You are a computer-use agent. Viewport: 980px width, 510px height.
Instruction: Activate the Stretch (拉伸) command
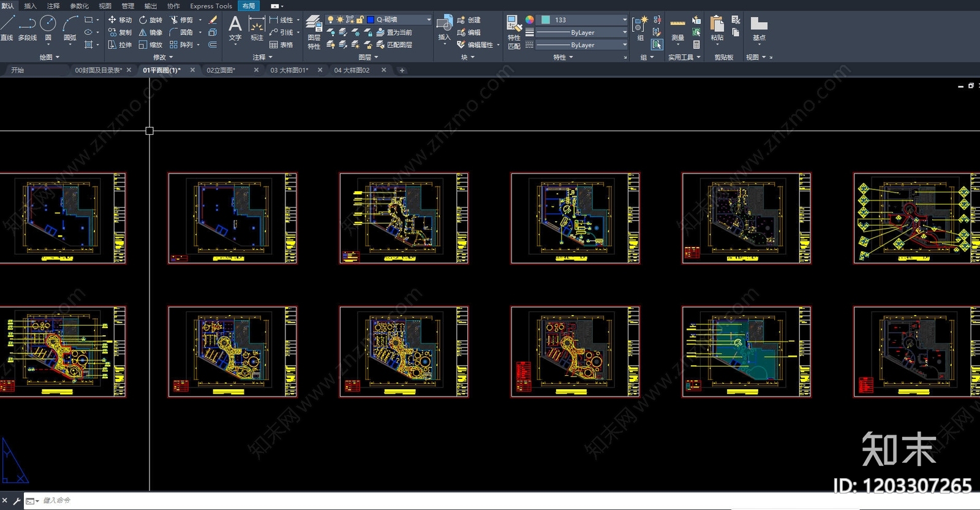pyautogui.click(x=120, y=45)
